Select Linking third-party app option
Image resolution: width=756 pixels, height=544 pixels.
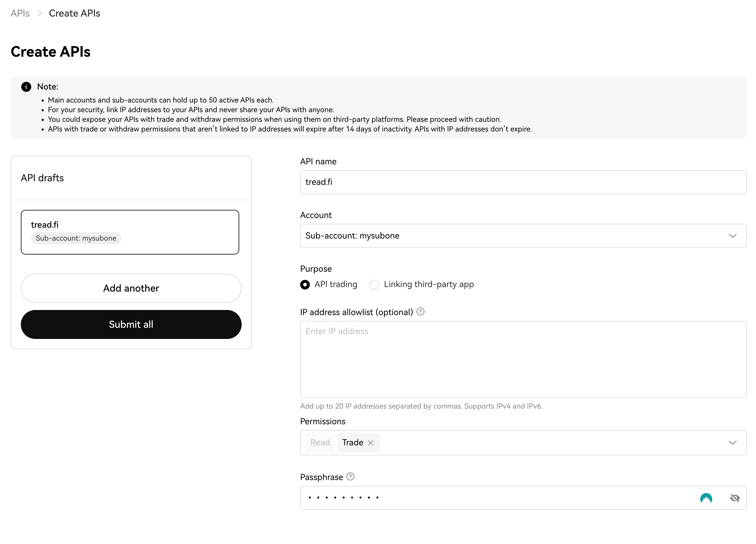coord(374,284)
